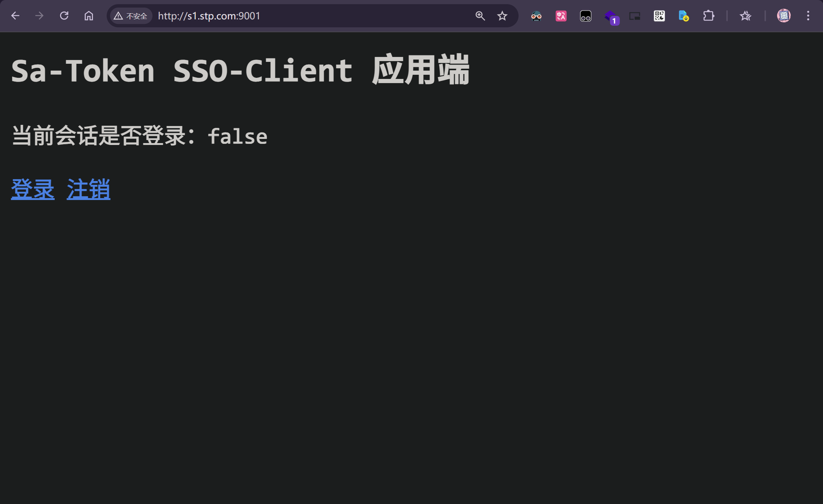823x504 pixels.
Task: Open the QR code generator extension
Action: [x=659, y=16]
